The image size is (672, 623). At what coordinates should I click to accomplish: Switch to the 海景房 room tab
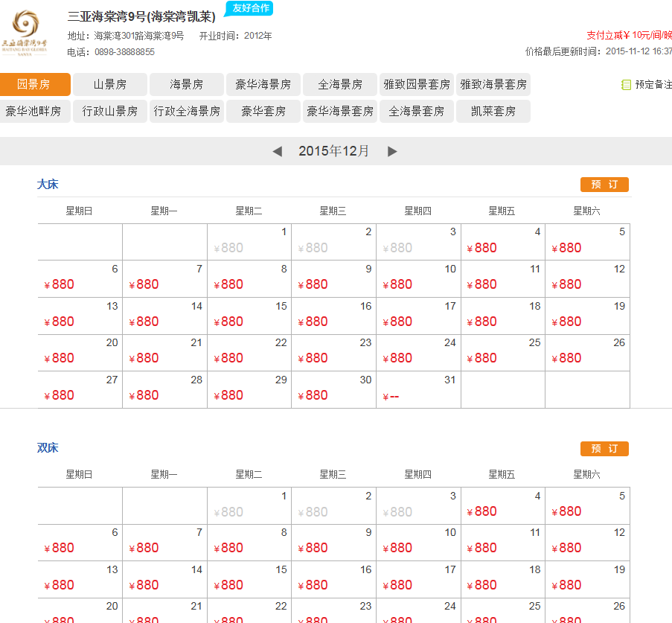186,84
